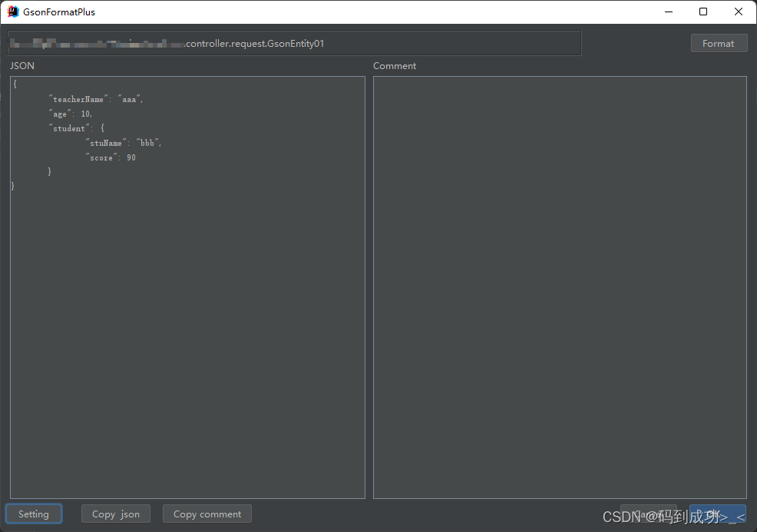The width and height of the screenshot is (757, 532).
Task: Click the "stuName" property in the JSON
Action: point(106,142)
